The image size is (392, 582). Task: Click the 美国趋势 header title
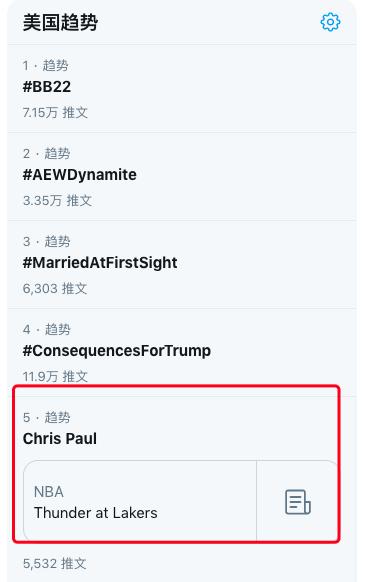click(x=61, y=22)
